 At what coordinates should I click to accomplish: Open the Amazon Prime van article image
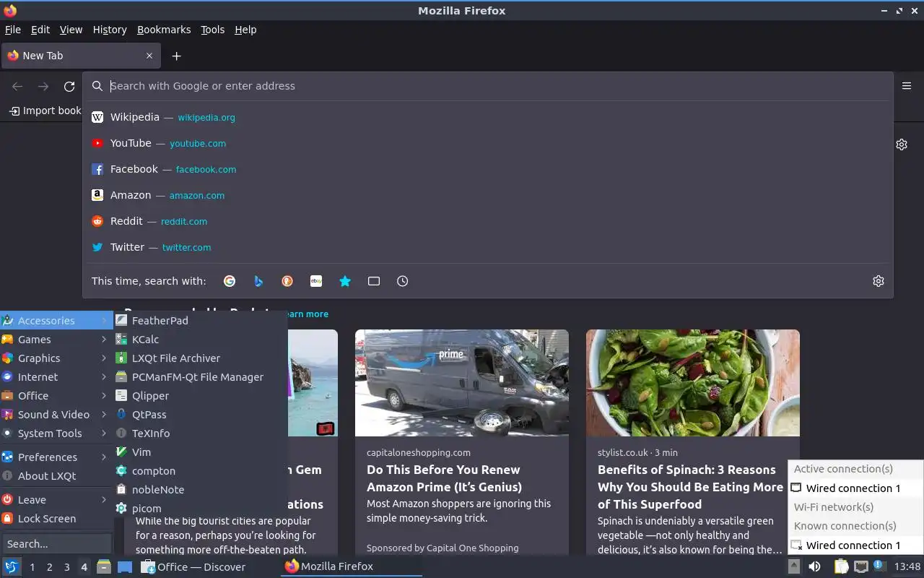[462, 383]
